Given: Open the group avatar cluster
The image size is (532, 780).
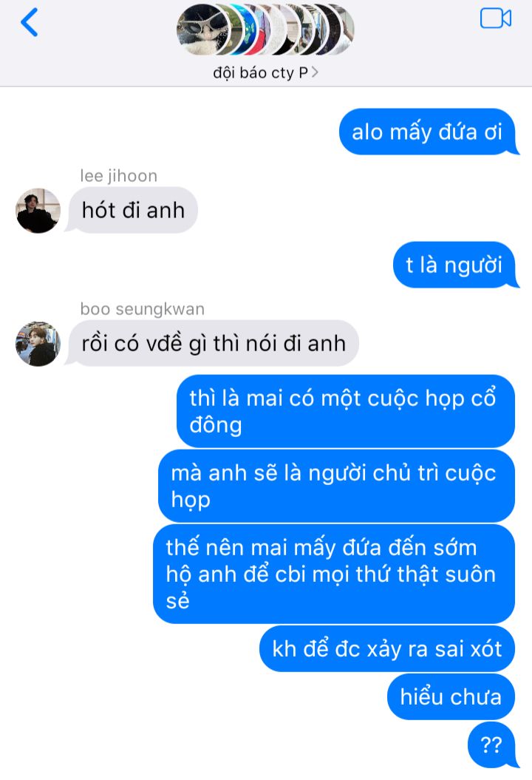Looking at the screenshot, I should click(x=265, y=30).
